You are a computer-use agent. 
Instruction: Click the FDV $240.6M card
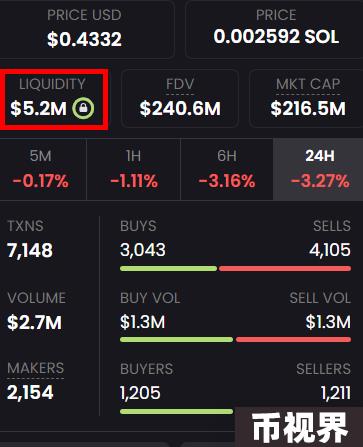pyautogui.click(x=180, y=99)
